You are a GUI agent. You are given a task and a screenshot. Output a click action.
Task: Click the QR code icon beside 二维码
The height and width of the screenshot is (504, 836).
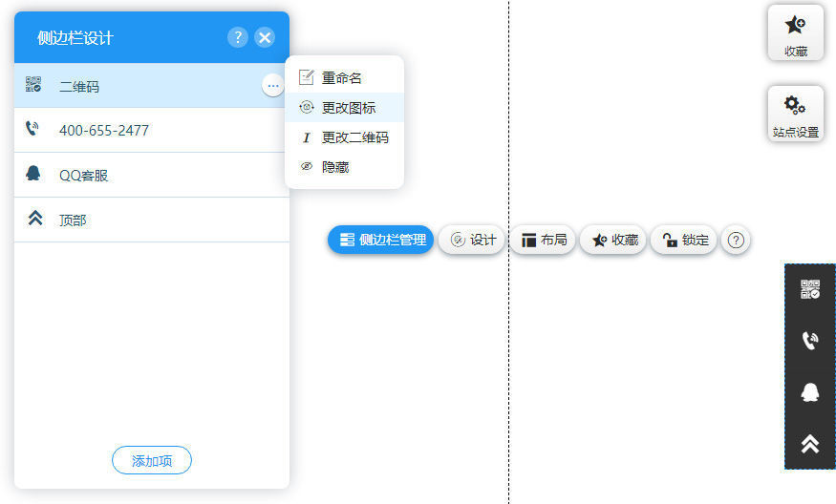[33, 84]
